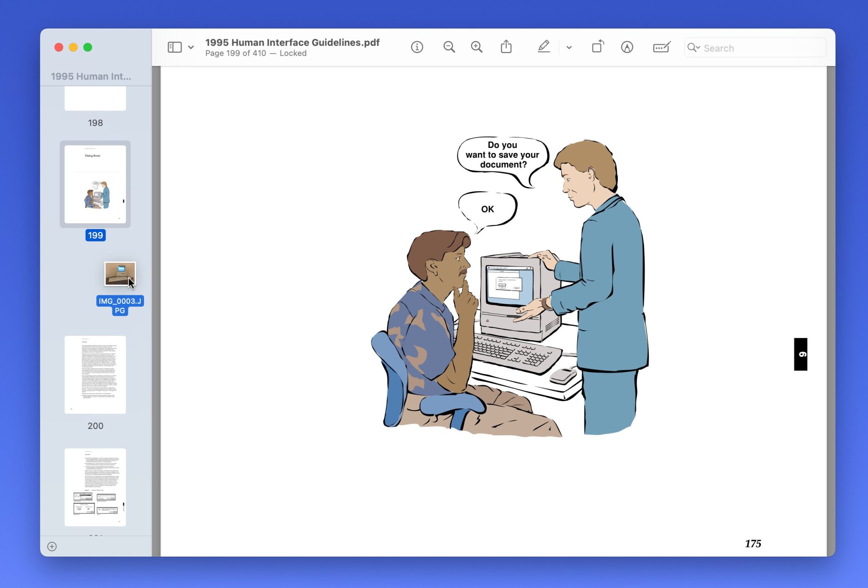Select the chapter 6 tab marker
868x588 pixels.
(x=800, y=354)
